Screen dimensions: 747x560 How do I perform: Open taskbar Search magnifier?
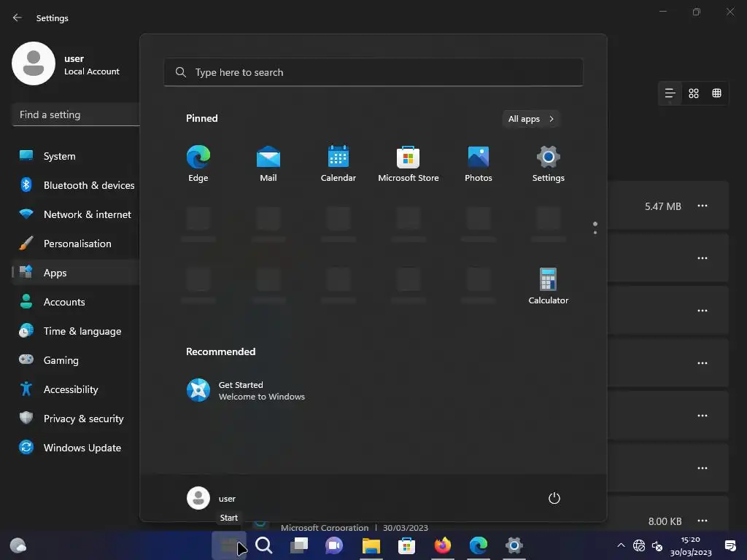(264, 545)
